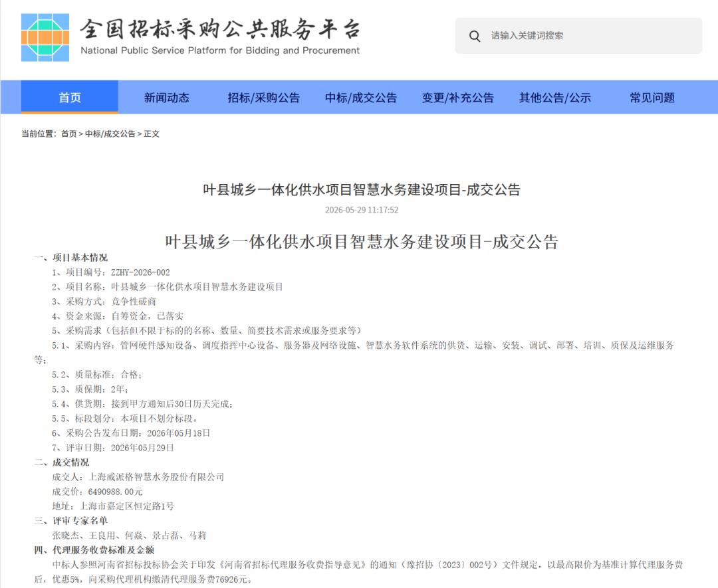The image size is (718, 588).
Task: Go to 招标/采购公告 section
Action: click(x=264, y=98)
